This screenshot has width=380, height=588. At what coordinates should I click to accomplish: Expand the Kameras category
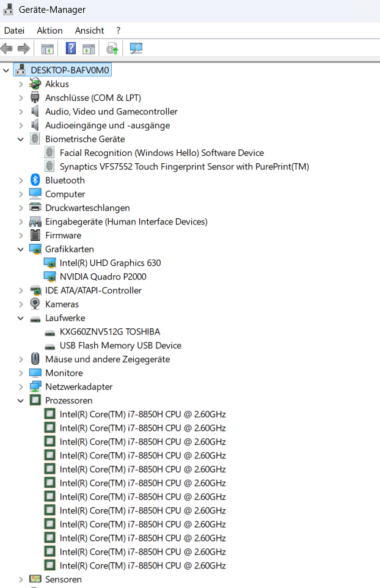pyautogui.click(x=21, y=304)
